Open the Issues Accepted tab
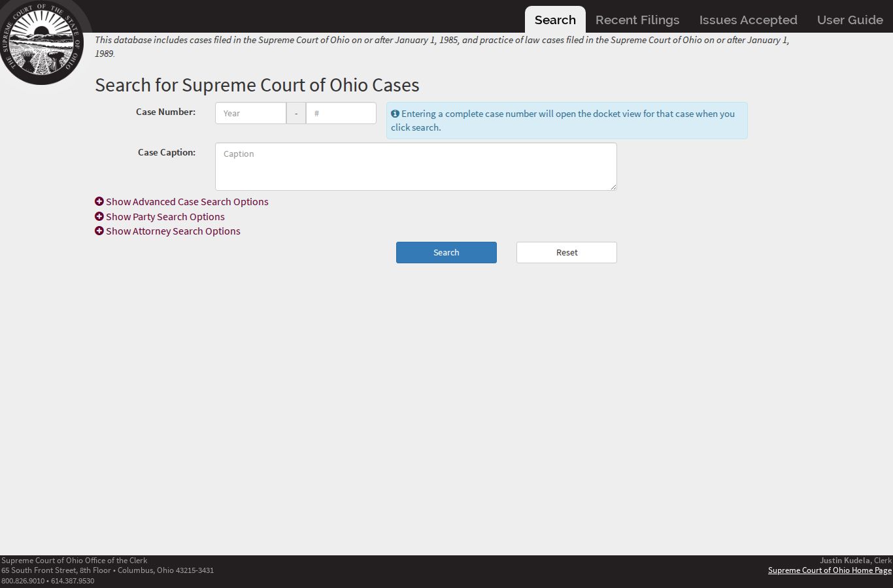Viewport: 893px width, 588px height. 749,20
